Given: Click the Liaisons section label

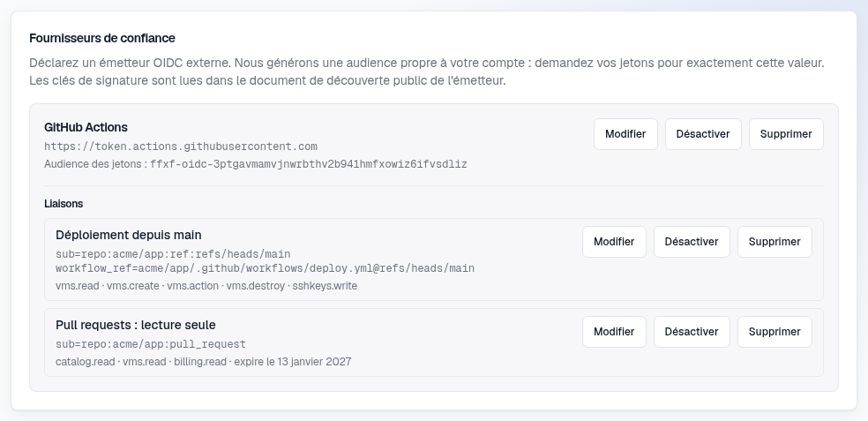Looking at the screenshot, I should (64, 204).
